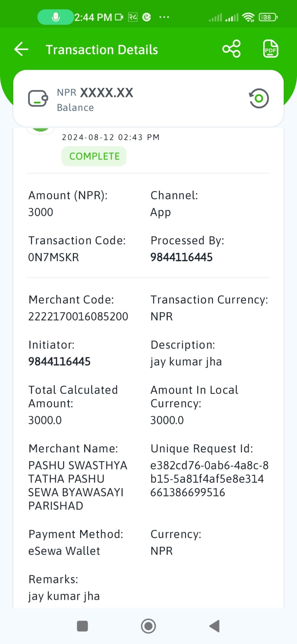Tap the wallet icon beside Balance
Viewport: 297px width, 644px height.
click(38, 99)
